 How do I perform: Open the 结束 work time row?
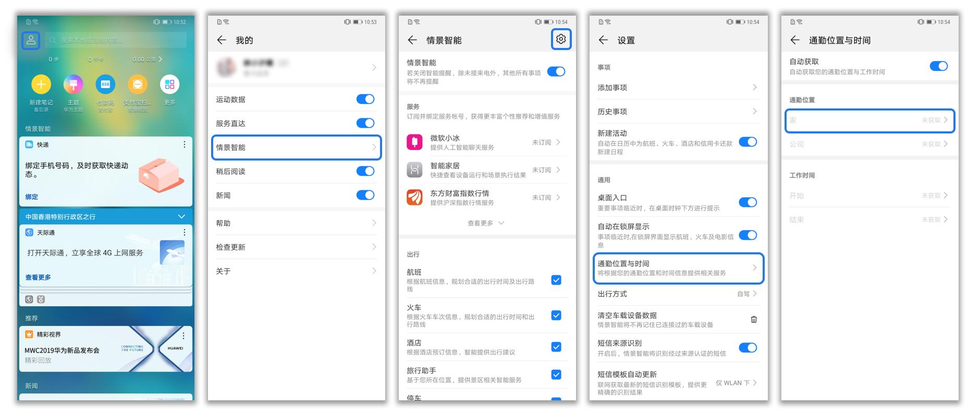pos(869,219)
